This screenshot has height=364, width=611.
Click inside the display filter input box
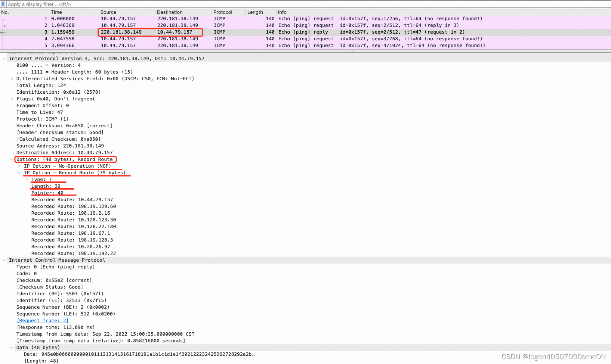click(x=149, y=4)
